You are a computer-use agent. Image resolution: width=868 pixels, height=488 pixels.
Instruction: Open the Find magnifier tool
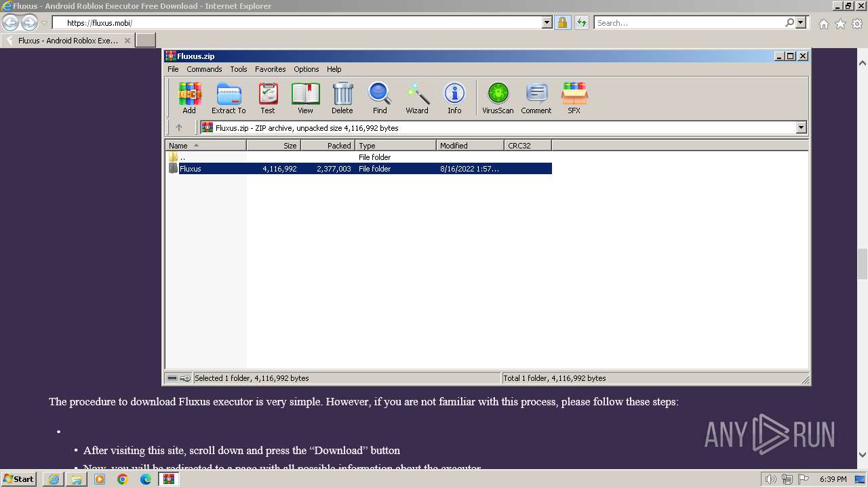[x=380, y=98]
